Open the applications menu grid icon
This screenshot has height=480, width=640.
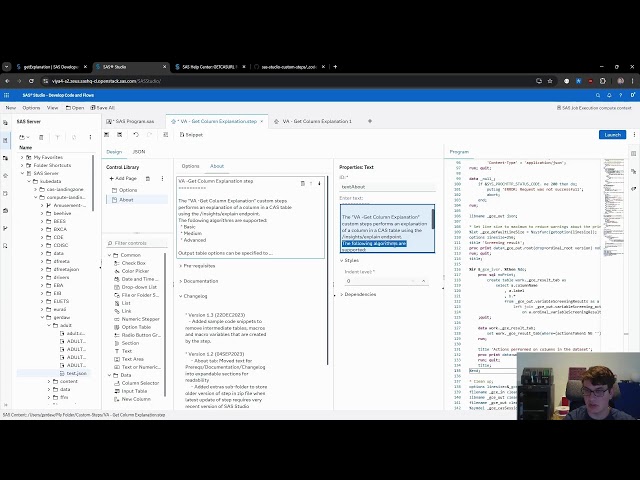[x=6, y=95]
